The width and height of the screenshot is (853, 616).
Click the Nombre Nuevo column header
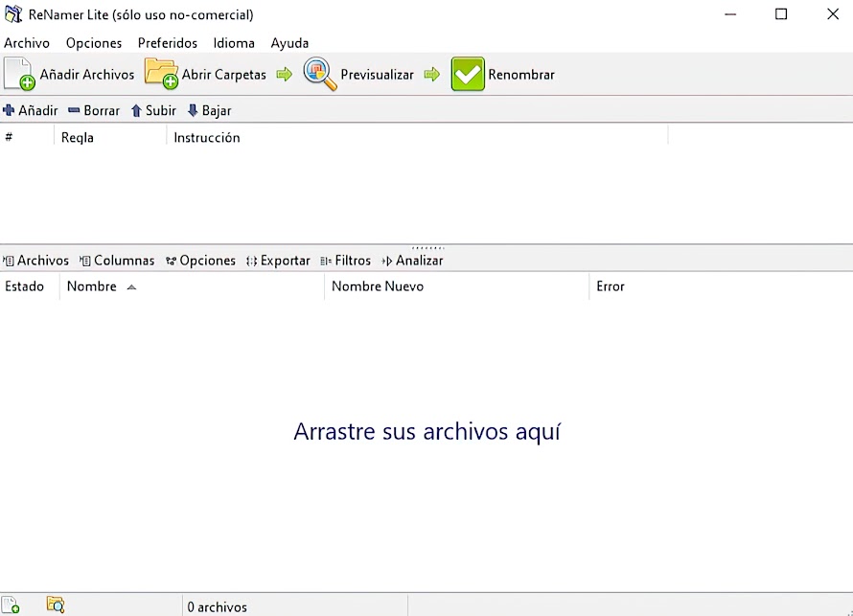click(456, 286)
